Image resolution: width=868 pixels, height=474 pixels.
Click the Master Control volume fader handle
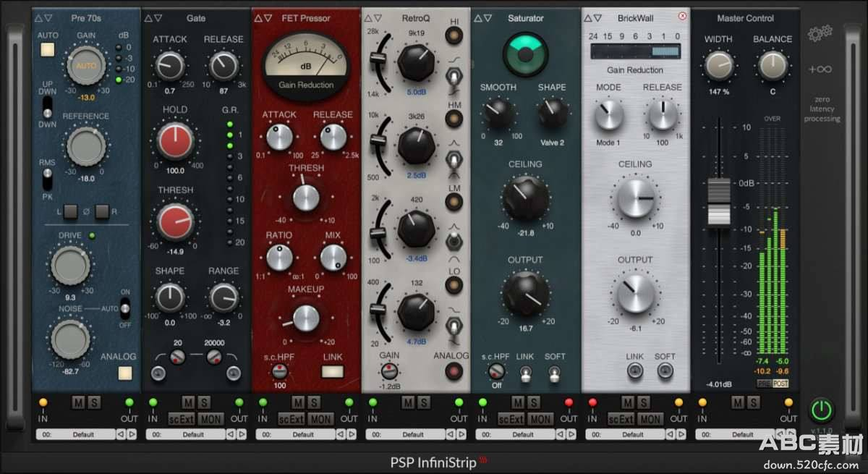tap(719, 203)
